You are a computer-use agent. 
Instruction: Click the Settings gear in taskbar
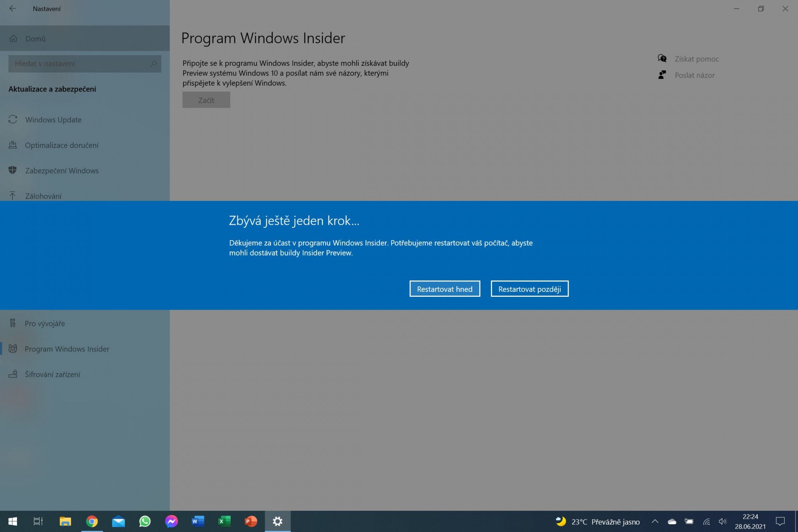click(x=278, y=521)
